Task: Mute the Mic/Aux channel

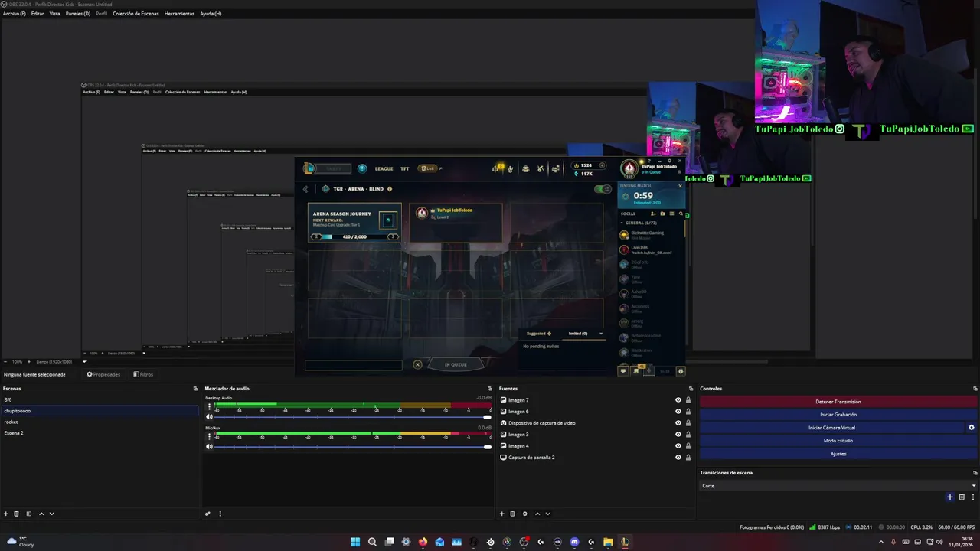Action: [x=209, y=447]
